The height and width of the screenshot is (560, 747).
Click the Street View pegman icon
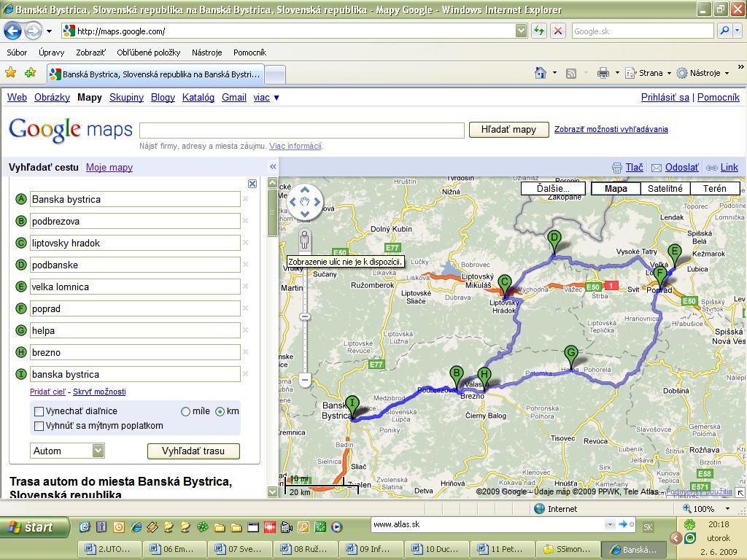coord(305,239)
